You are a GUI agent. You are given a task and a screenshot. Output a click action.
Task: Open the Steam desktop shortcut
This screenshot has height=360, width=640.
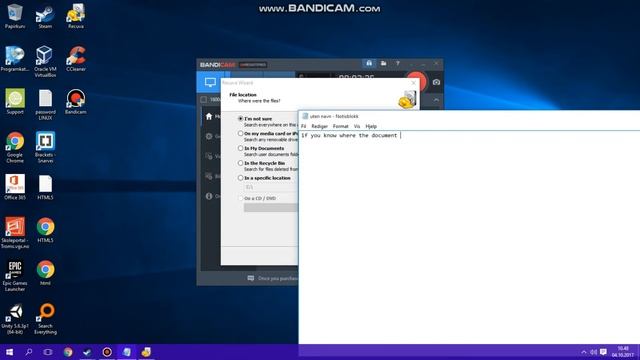(45, 16)
